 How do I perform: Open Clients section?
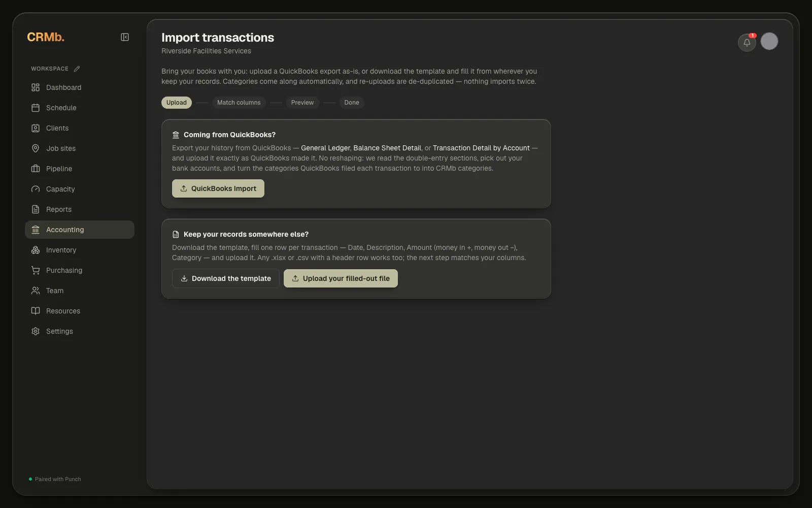coord(80,128)
